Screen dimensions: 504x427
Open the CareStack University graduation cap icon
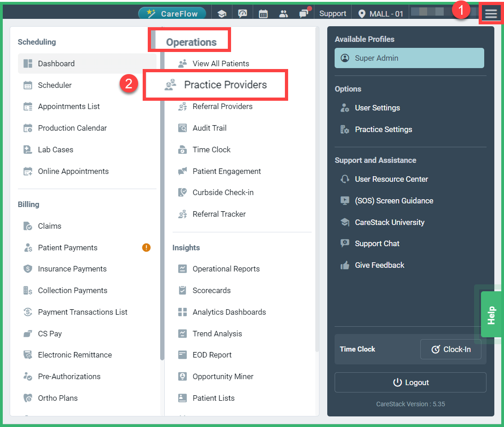pyautogui.click(x=222, y=13)
